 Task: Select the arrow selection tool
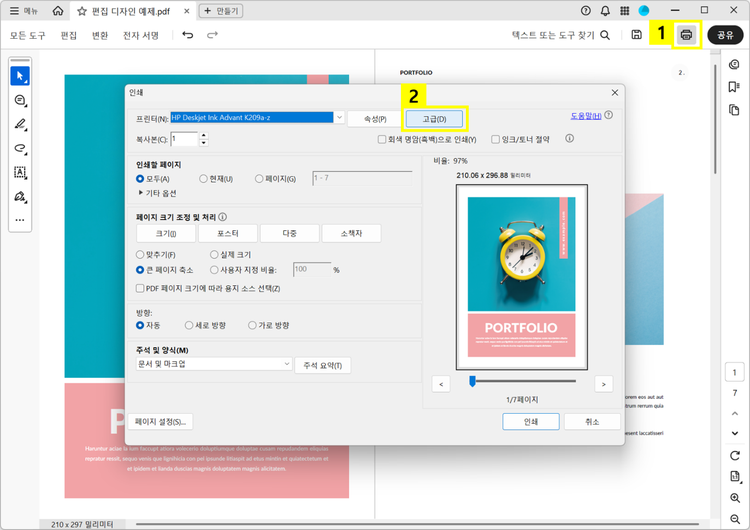(x=20, y=76)
